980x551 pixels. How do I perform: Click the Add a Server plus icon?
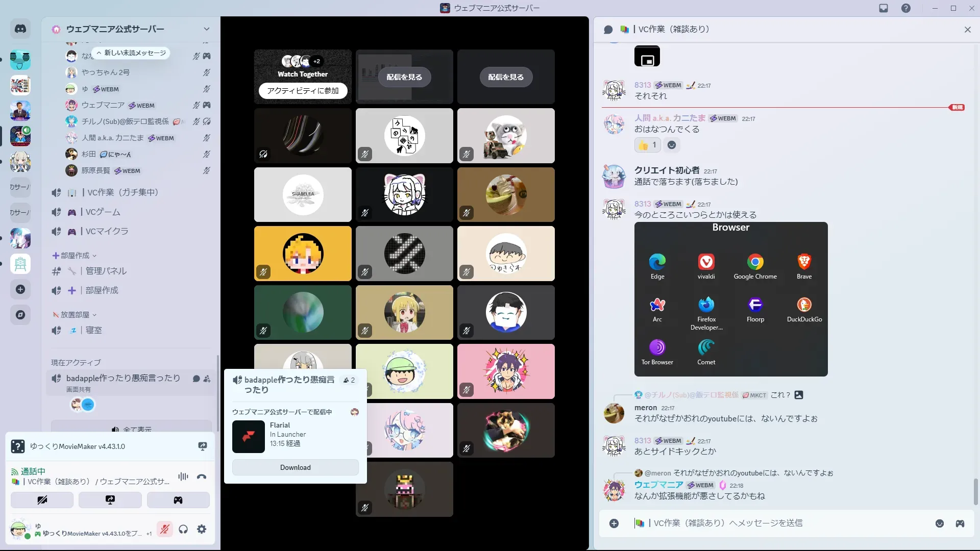pyautogui.click(x=20, y=289)
